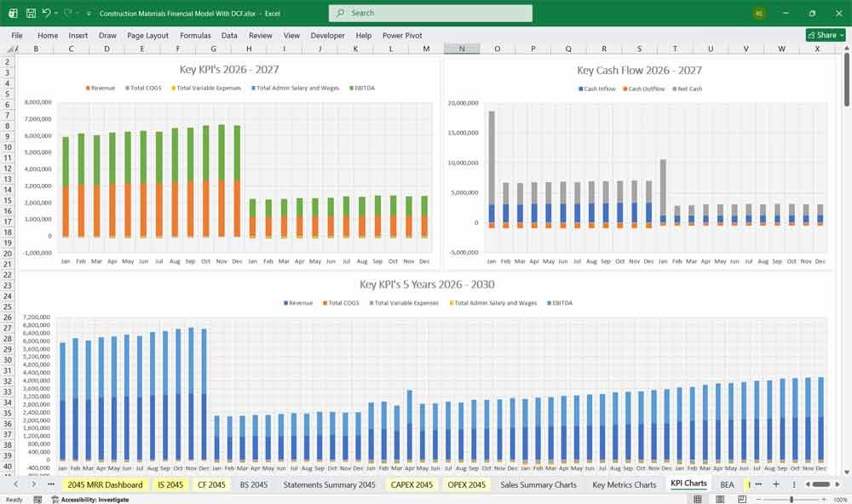The width and height of the screenshot is (852, 504).
Task: Click the Key Cash Flow 2026 - 2027 chart title
Action: pyautogui.click(x=639, y=70)
